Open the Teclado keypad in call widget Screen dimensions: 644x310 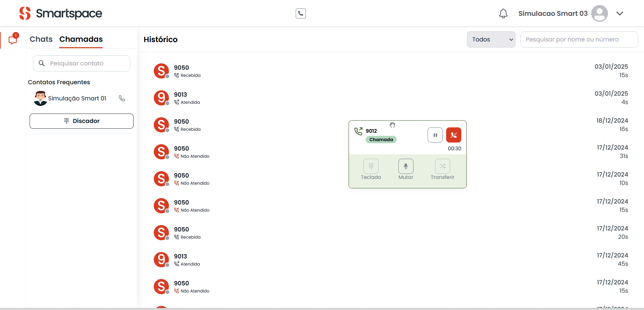click(371, 166)
